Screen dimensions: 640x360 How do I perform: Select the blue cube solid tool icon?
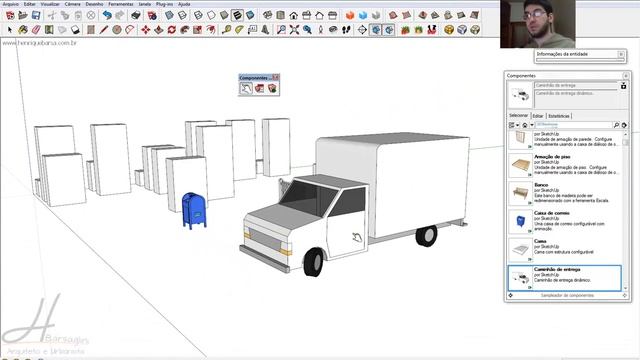coord(363,16)
